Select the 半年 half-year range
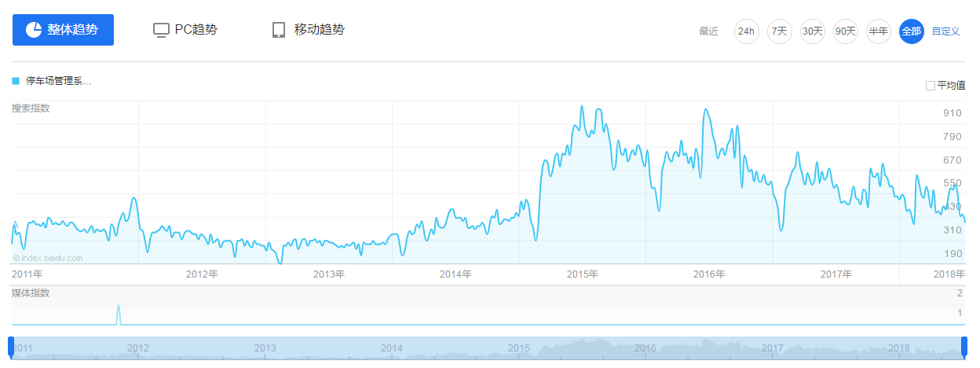 (x=878, y=31)
